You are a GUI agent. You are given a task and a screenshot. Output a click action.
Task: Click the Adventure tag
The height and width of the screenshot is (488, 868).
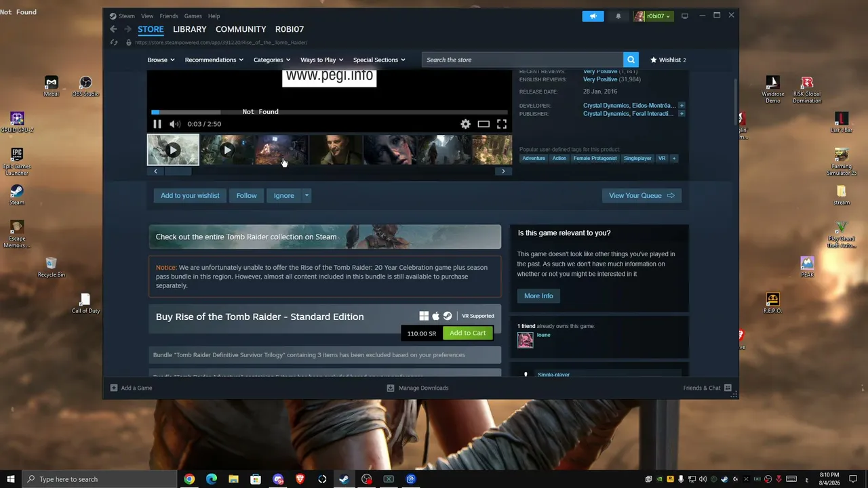point(534,159)
